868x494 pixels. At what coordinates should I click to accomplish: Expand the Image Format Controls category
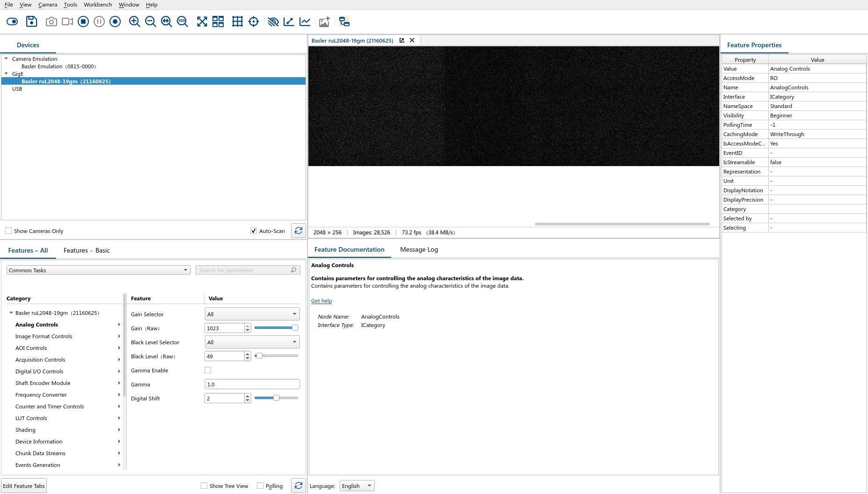(x=119, y=336)
